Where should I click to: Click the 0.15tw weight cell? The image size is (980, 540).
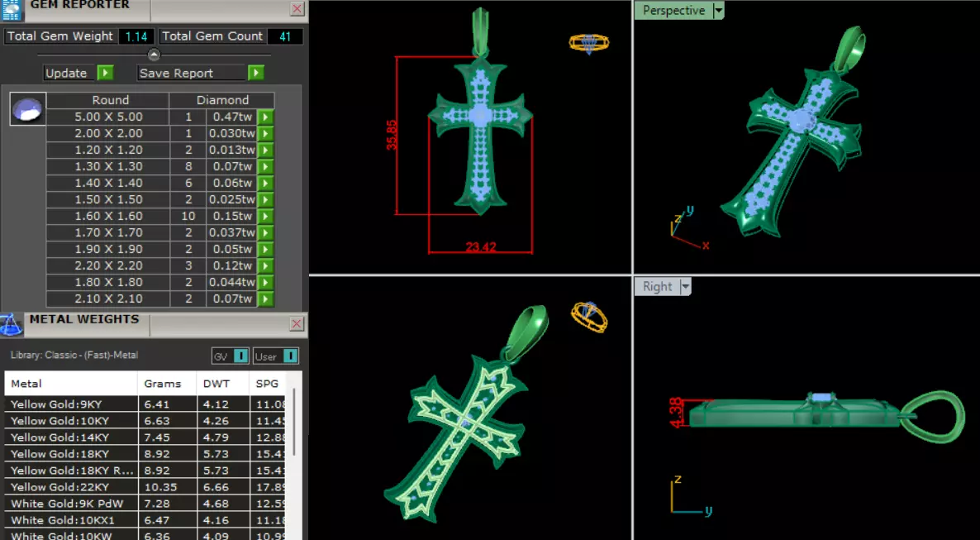(x=232, y=217)
